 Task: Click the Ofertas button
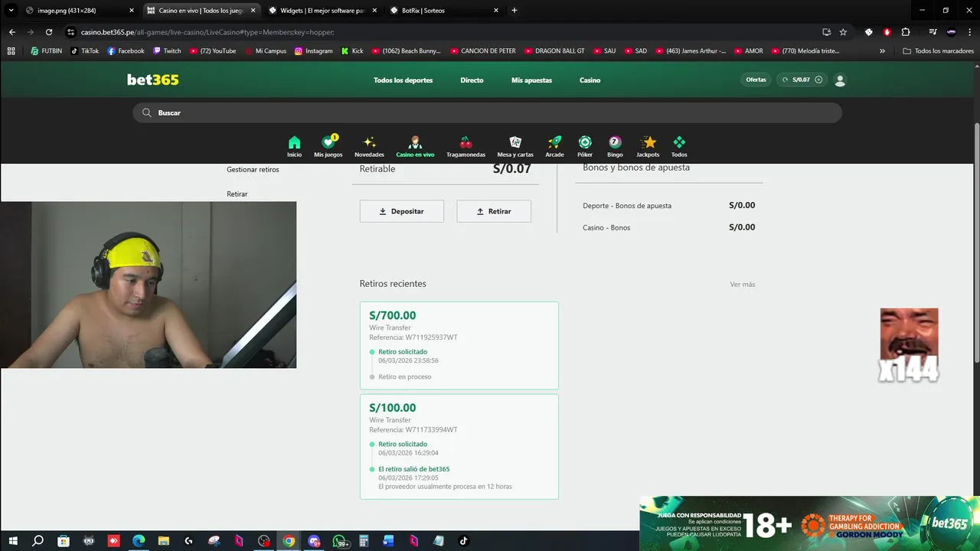click(x=756, y=80)
